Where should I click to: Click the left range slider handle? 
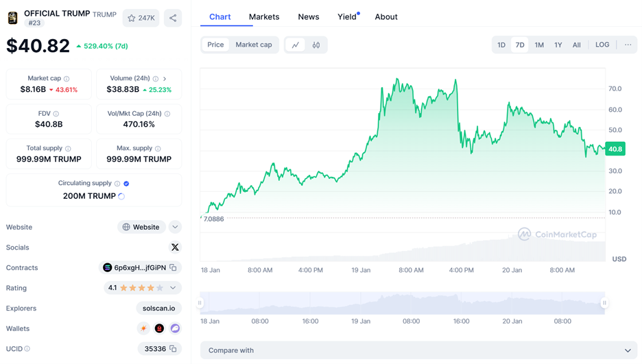point(200,303)
